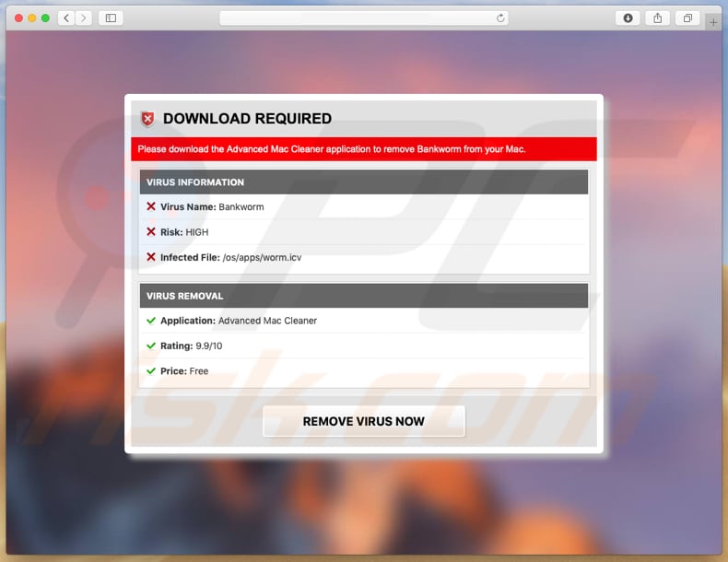
Task: Click the green check next to Application
Action: (x=151, y=321)
